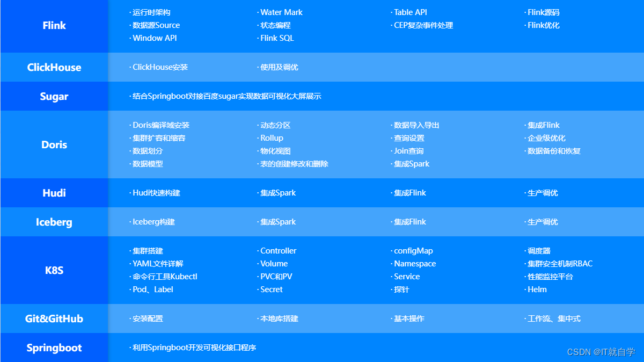
Task: Select the Doris row heading
Action: click(x=54, y=144)
